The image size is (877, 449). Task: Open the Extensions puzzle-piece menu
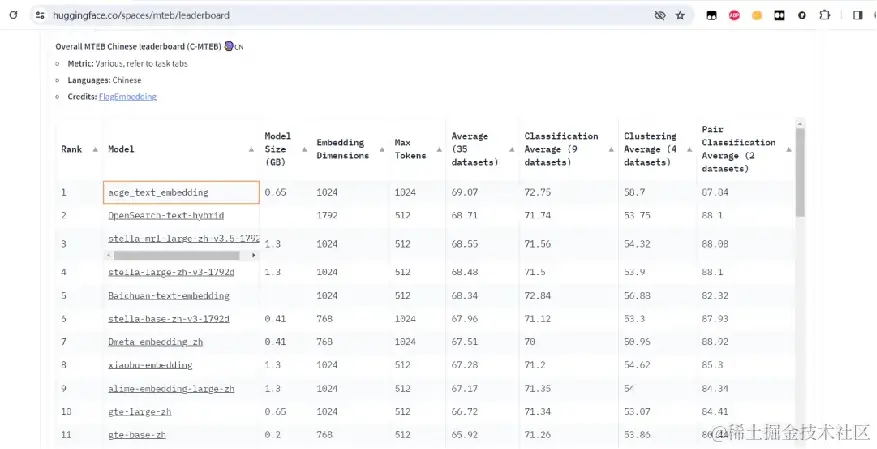point(825,16)
